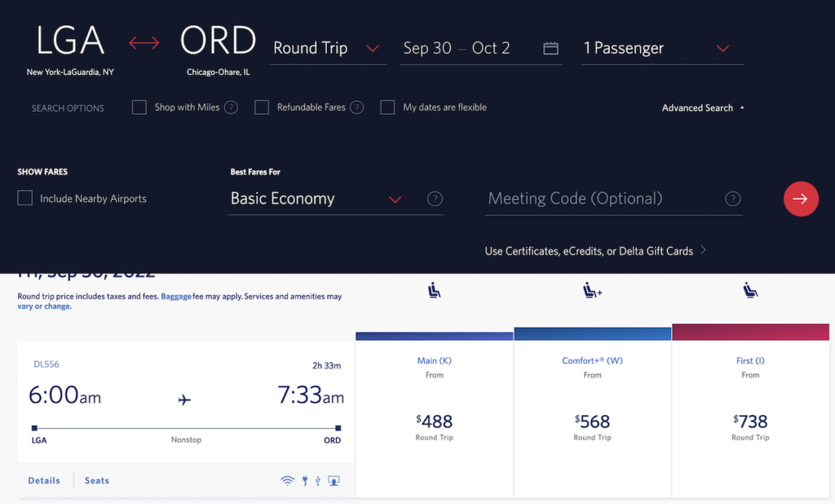
Task: Click the 7:33am arrival time
Action: (x=311, y=396)
